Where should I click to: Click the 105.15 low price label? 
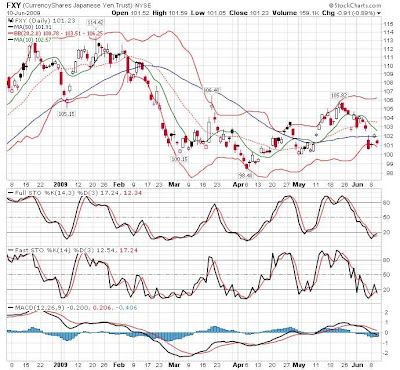(x=68, y=114)
